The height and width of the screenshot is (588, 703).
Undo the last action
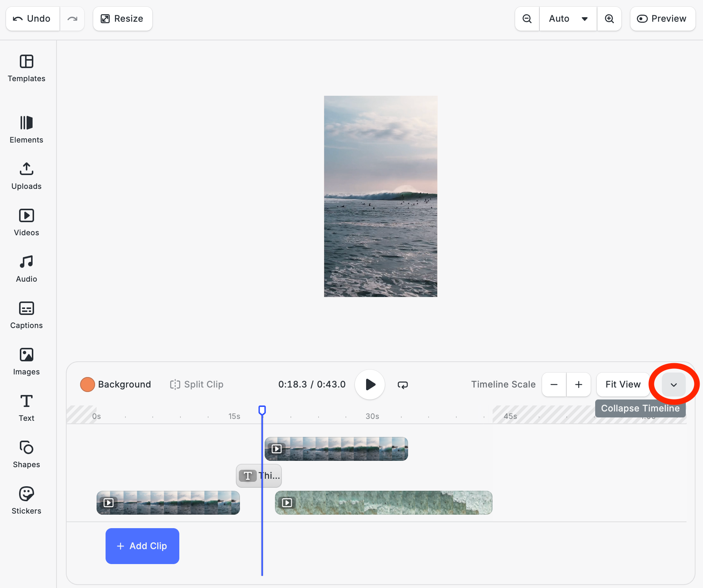(x=33, y=18)
